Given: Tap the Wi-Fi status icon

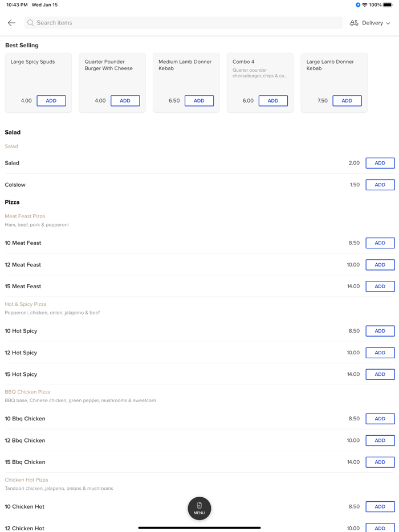Looking at the screenshot, I should click(365, 5).
